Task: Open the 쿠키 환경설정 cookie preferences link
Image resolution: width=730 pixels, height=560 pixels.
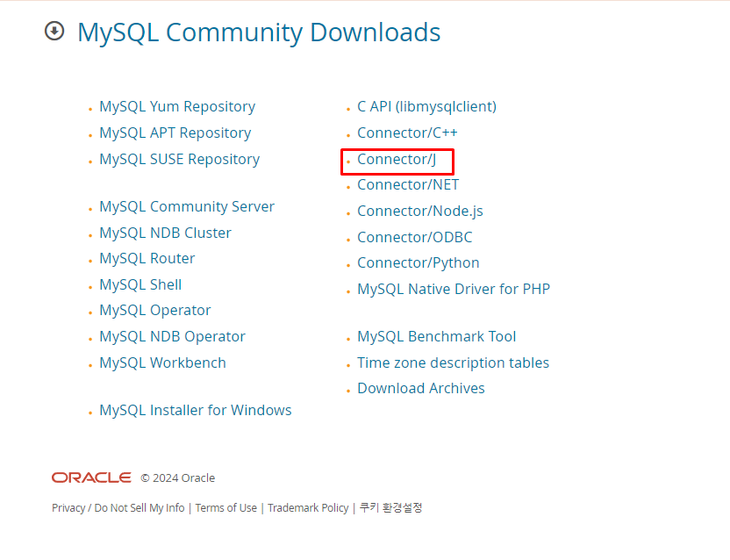Action: 390,507
